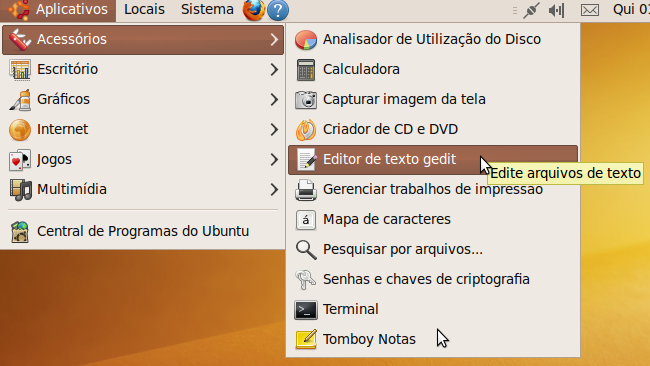This screenshot has height=366, width=650.
Task: Open Tomboy Notas
Action: 433,339
